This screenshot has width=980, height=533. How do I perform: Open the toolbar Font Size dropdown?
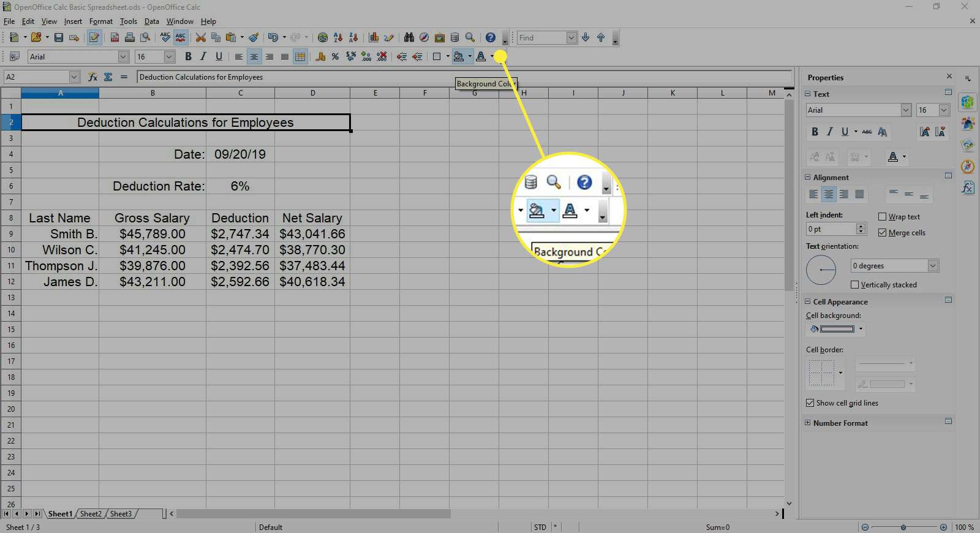[170, 56]
